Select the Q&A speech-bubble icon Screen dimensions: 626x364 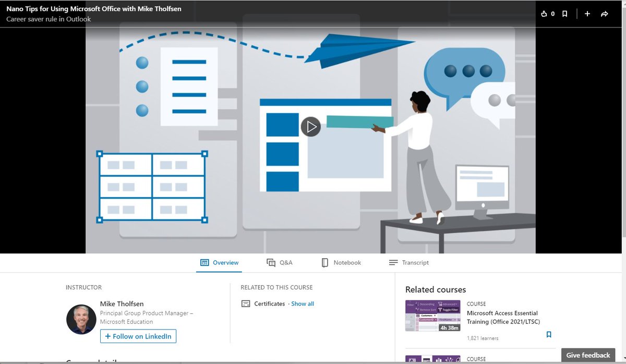click(270, 262)
